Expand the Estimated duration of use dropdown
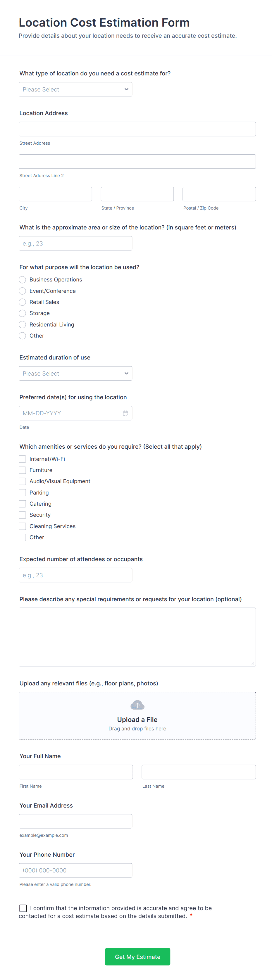Viewport: 272px width, 980px height. [75, 374]
